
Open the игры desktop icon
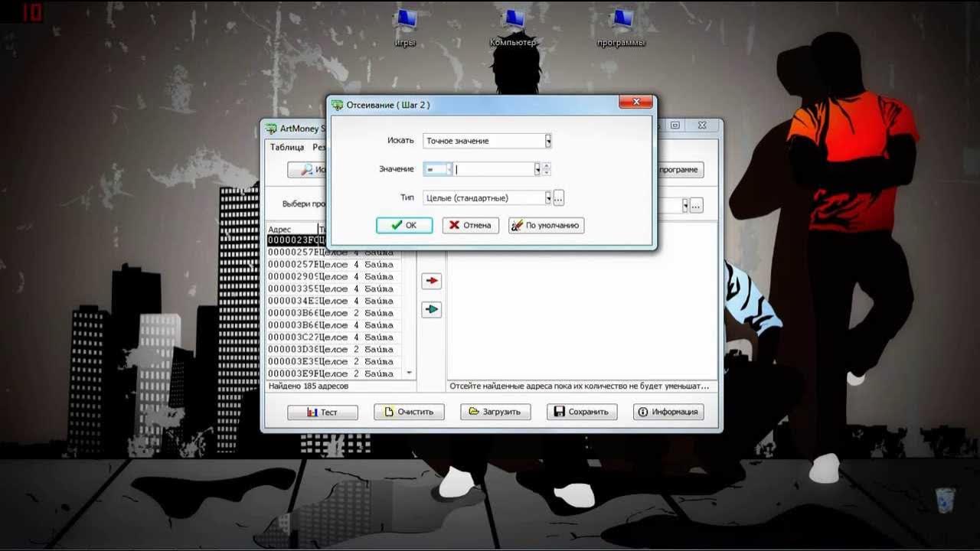405,27
